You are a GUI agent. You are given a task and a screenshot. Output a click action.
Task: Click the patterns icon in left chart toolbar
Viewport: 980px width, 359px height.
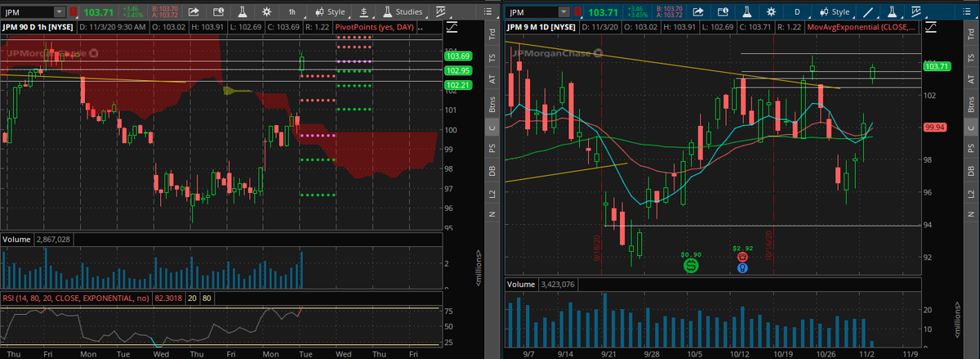pyautogui.click(x=440, y=12)
